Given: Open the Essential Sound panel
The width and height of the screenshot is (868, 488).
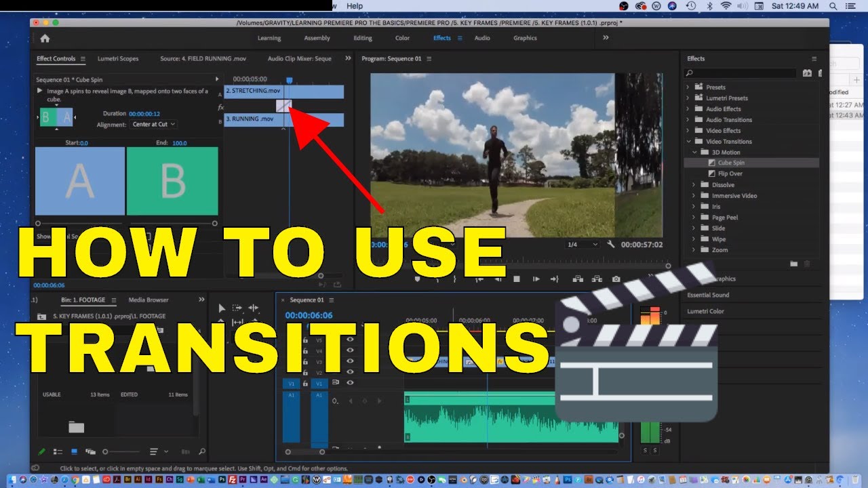Looking at the screenshot, I should (708, 296).
